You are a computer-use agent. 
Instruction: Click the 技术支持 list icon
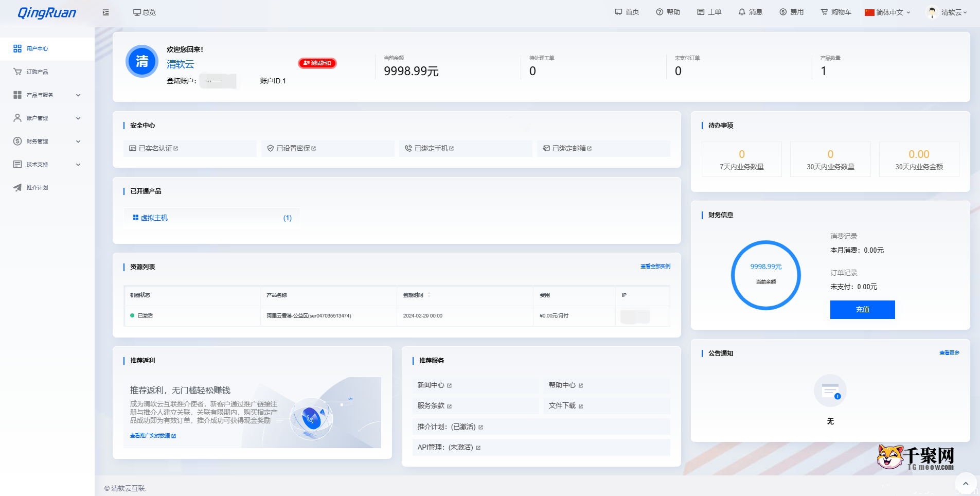(x=17, y=164)
